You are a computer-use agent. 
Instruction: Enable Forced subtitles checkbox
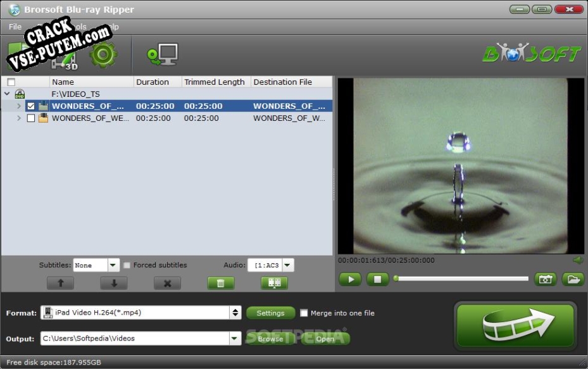[127, 265]
